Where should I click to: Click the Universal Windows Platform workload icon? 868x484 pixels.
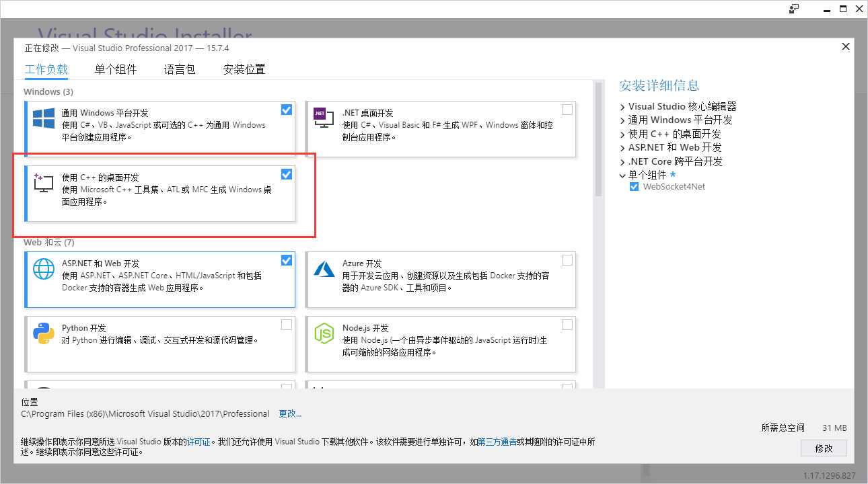[44, 118]
